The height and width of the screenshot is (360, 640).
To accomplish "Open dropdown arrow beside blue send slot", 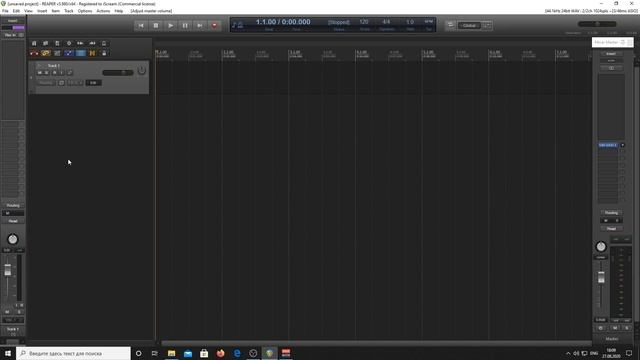I will tap(622, 145).
